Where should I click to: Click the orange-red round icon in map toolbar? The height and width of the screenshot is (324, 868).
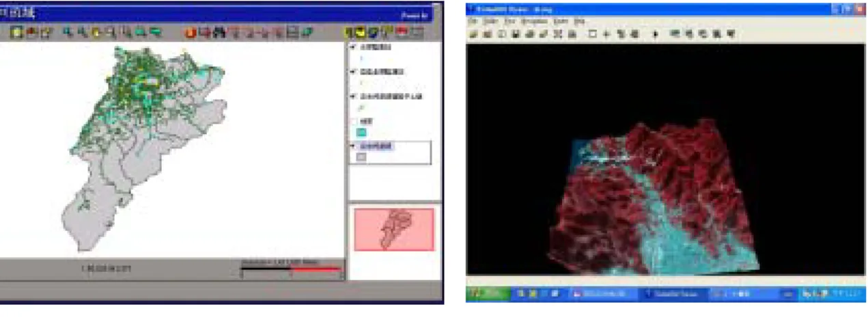pos(191,31)
